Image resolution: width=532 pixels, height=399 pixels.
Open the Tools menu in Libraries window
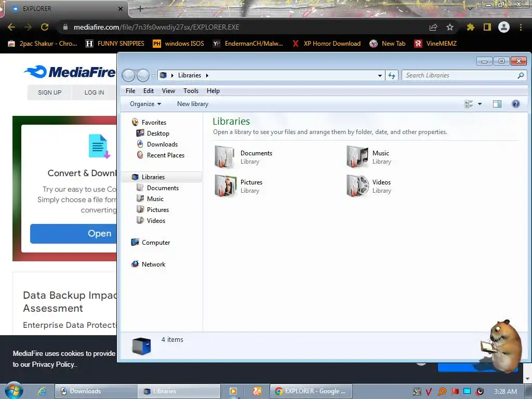(191, 91)
